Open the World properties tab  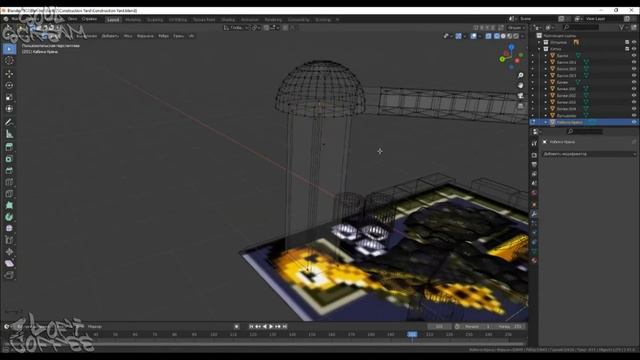click(x=534, y=193)
